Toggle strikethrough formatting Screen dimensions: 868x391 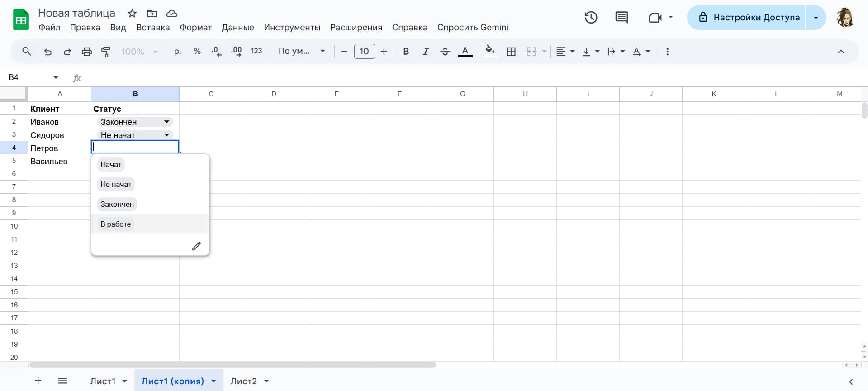point(445,52)
